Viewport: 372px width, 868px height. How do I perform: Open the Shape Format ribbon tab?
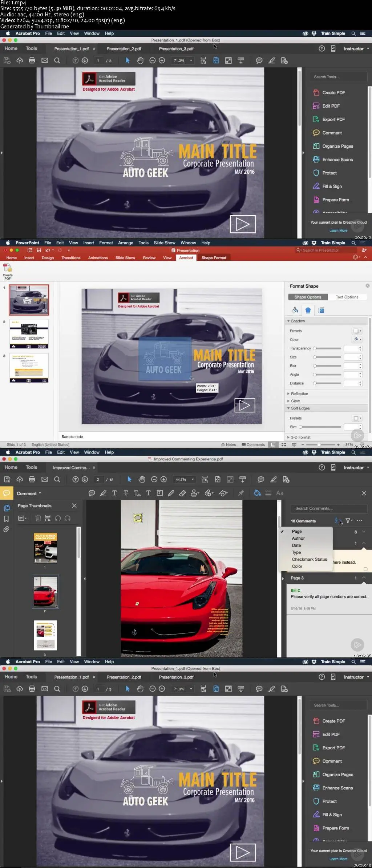coord(214,258)
